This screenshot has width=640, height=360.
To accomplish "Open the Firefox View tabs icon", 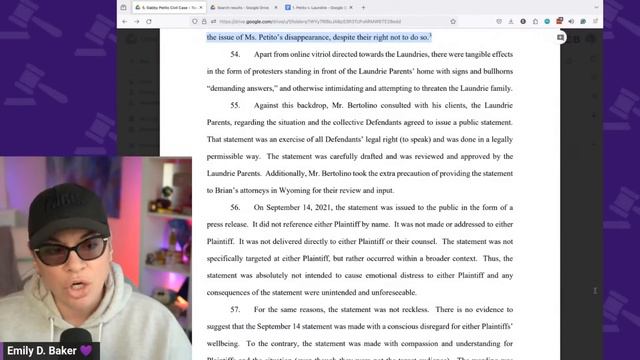I will pyautogui.click(x=124, y=7).
